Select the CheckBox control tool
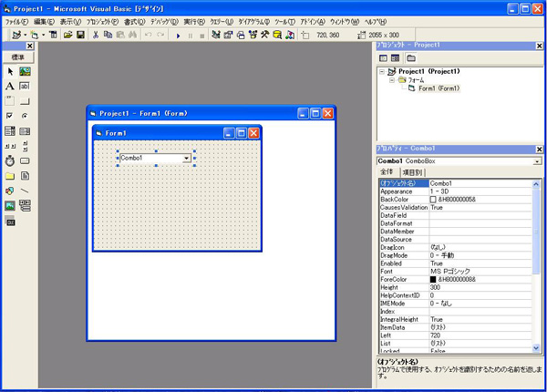Image resolution: width=547 pixels, height=392 pixels. click(x=10, y=116)
